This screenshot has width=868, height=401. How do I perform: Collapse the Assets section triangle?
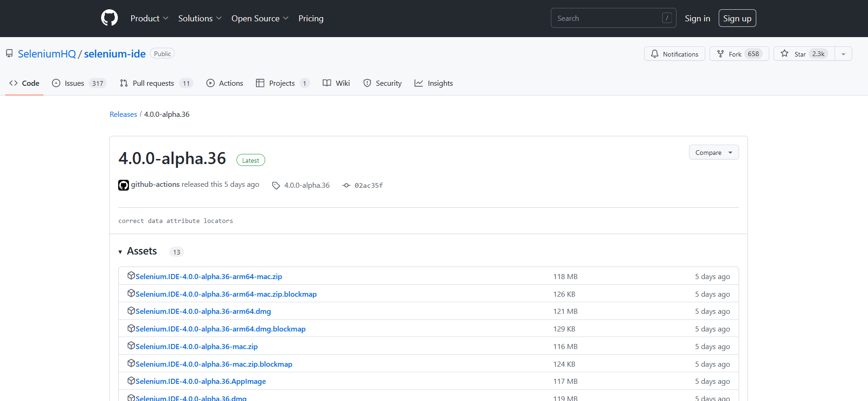tap(120, 252)
